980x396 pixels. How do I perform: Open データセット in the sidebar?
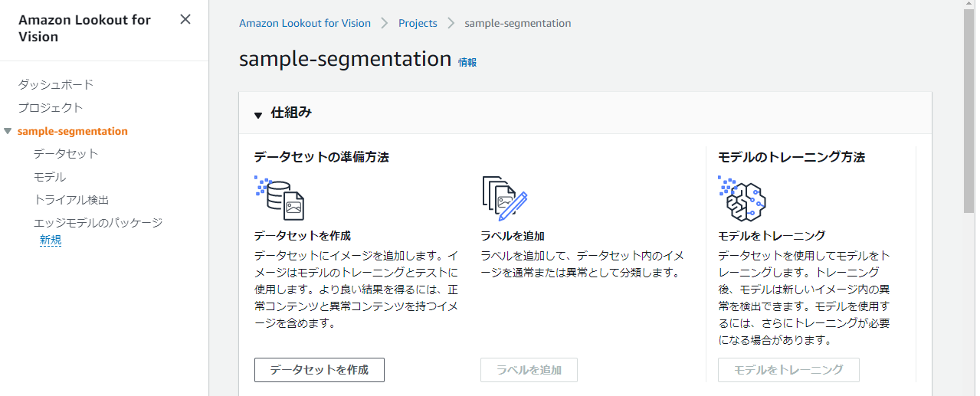coord(66,153)
